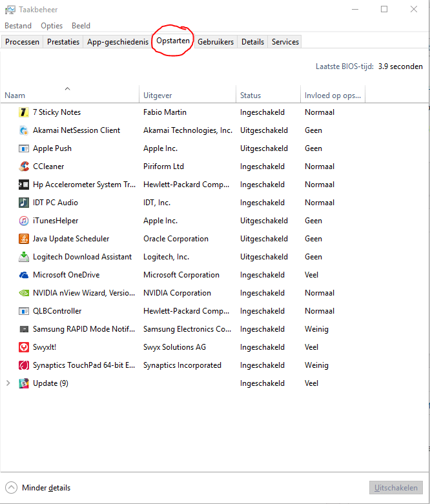Viewport: 430px width, 504px height.
Task: Select the Logitech Download Assistant icon
Action: [24, 257]
